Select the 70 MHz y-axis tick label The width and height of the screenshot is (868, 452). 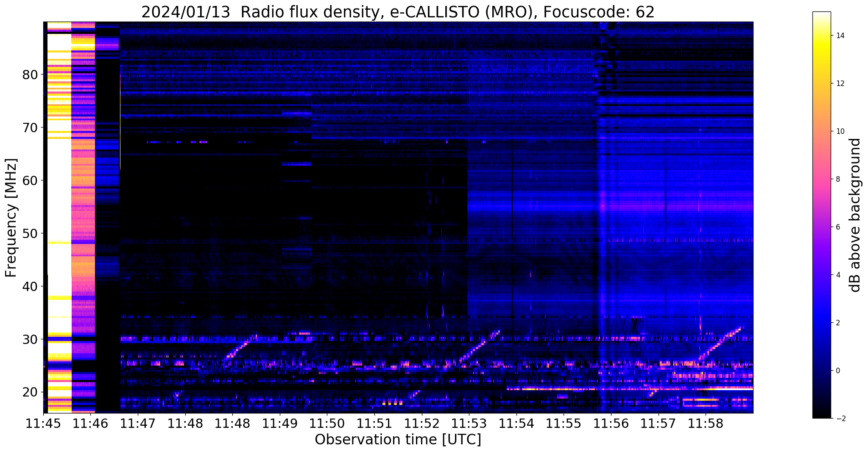[31, 128]
